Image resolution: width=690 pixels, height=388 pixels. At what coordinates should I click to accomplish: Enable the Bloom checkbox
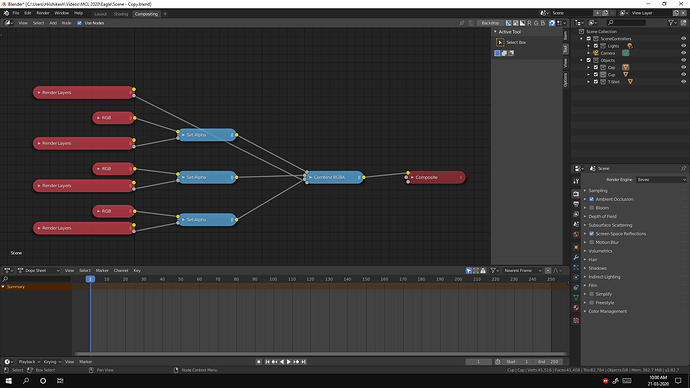click(x=591, y=208)
